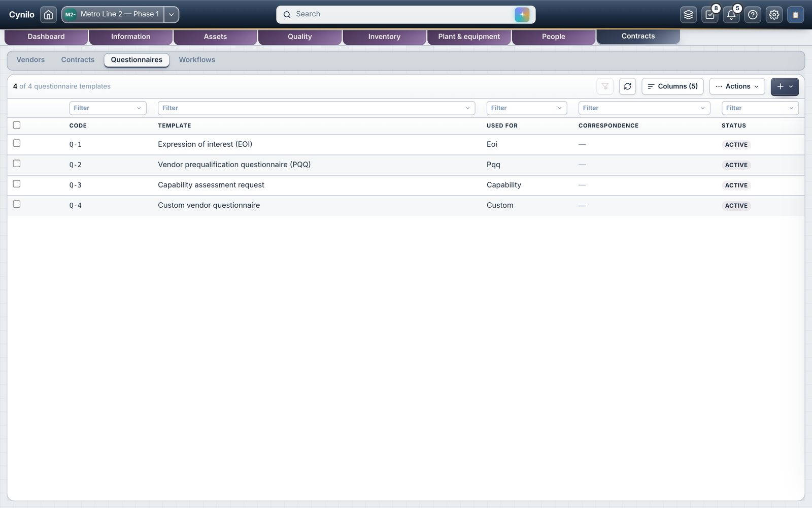Open the Actions dropdown menu
The image size is (812, 508).
coord(737,86)
